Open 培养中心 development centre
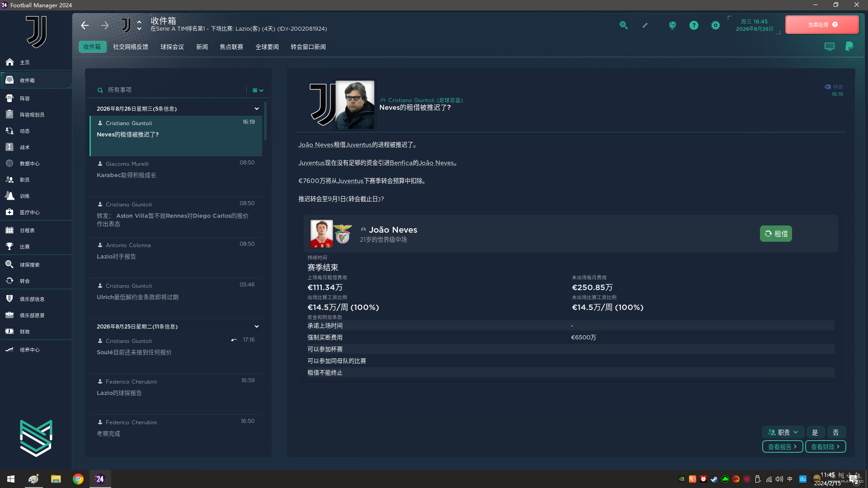The width and height of the screenshot is (868, 488). (29, 350)
